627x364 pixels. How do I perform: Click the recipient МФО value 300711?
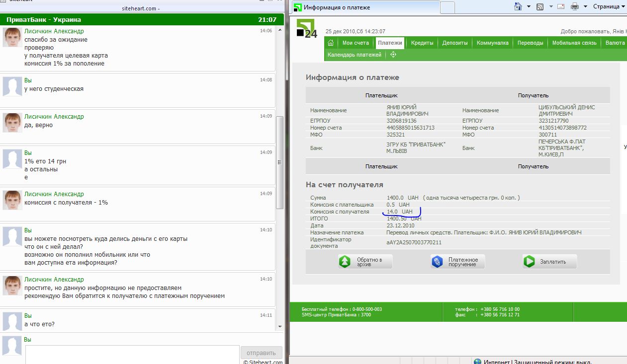(548, 135)
